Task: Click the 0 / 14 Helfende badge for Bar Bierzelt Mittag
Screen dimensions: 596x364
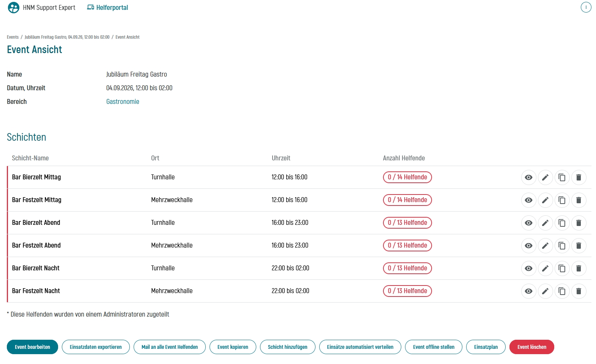Action: [407, 177]
